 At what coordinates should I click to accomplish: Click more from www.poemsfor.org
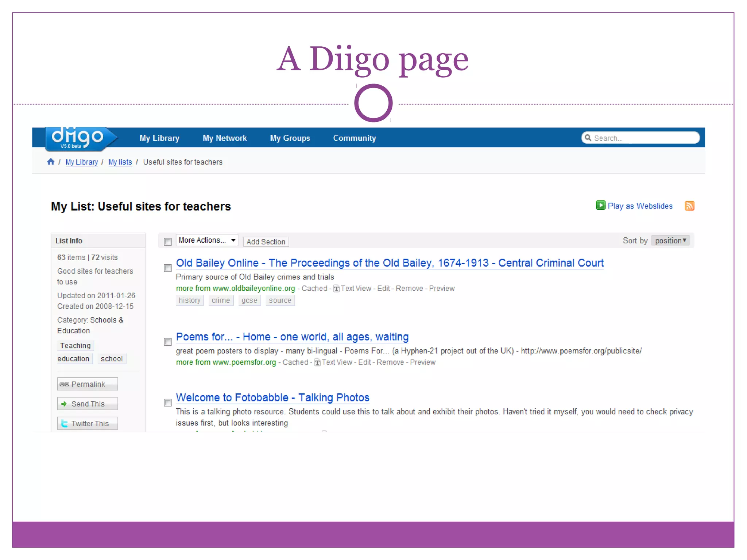[226, 362]
